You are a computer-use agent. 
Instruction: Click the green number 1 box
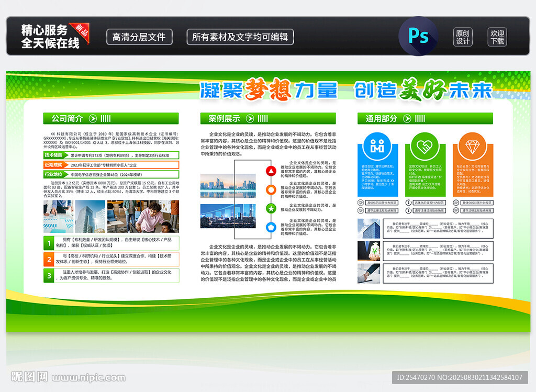49,243
